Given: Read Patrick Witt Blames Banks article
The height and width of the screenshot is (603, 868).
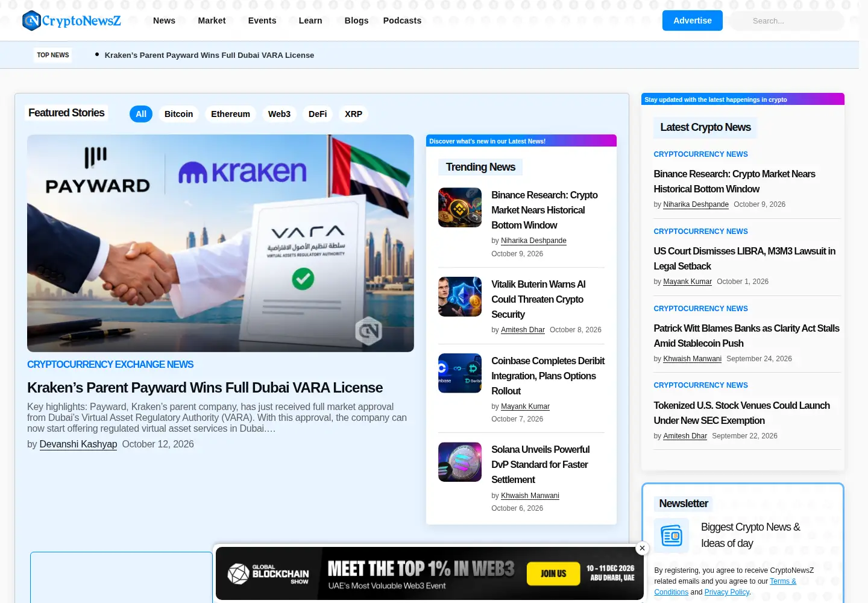Looking at the screenshot, I should (746, 336).
